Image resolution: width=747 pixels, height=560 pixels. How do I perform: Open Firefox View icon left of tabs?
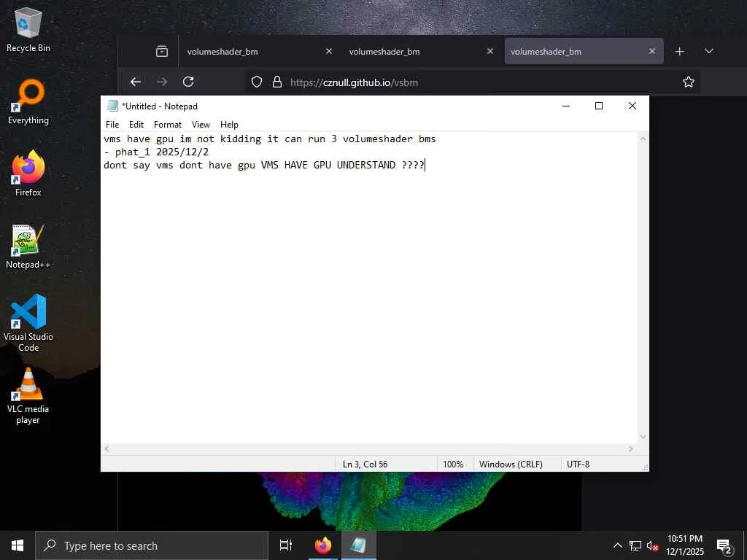[x=162, y=51]
